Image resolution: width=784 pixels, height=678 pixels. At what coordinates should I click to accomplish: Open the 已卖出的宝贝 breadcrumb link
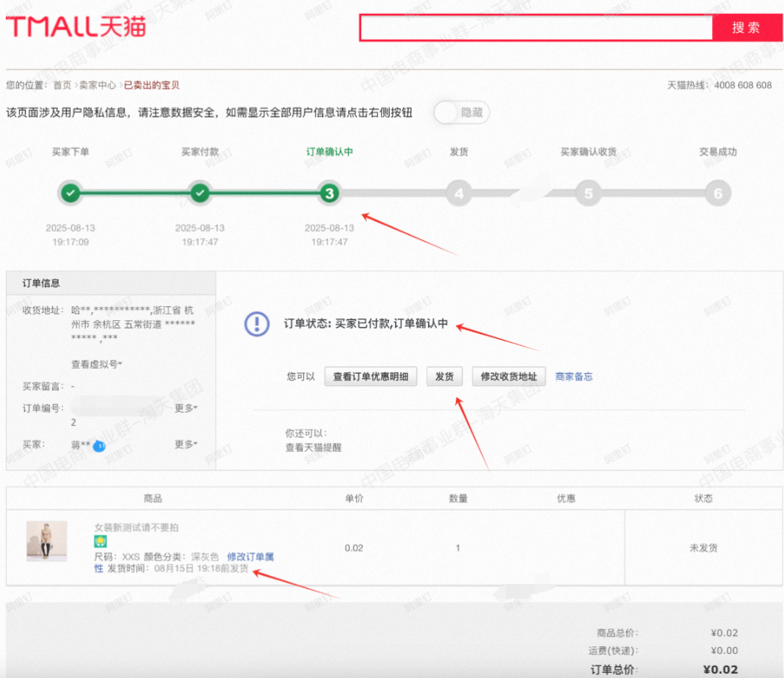coord(151,85)
